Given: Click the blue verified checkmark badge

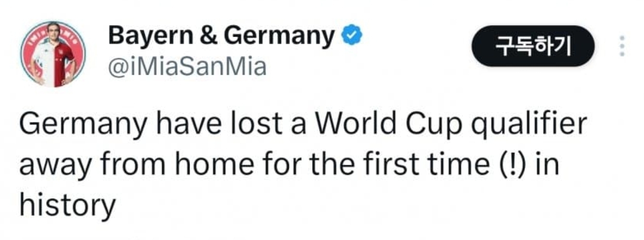Looking at the screenshot, I should (x=352, y=37).
